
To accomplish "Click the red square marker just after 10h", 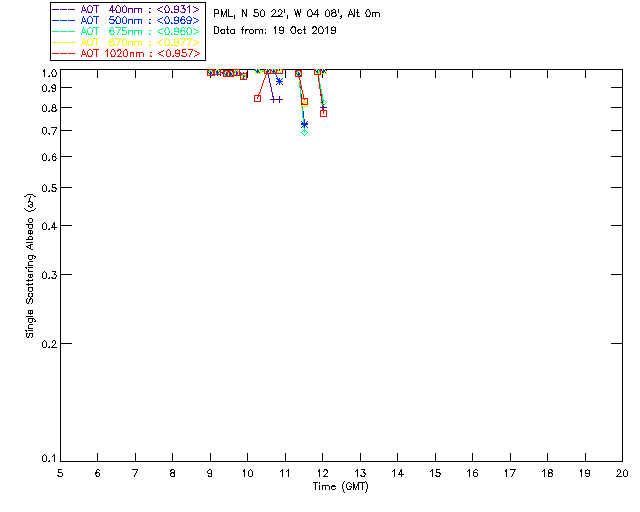I will coord(258,98).
